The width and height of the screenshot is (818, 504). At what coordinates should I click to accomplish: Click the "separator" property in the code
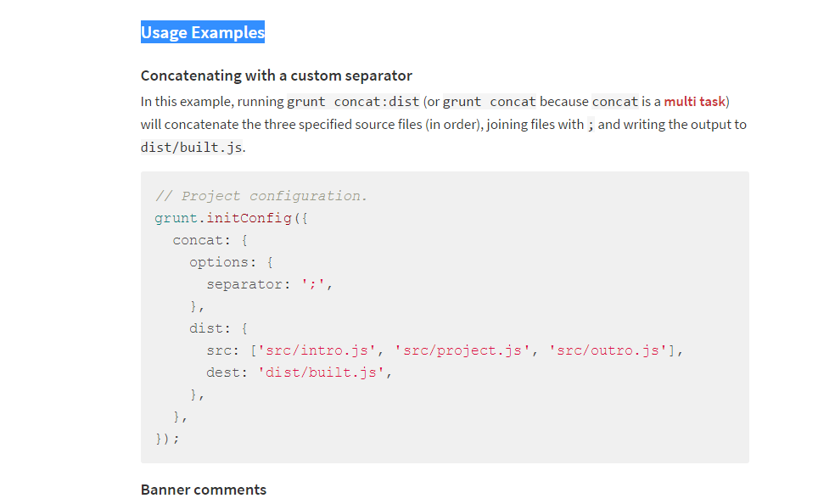point(243,284)
